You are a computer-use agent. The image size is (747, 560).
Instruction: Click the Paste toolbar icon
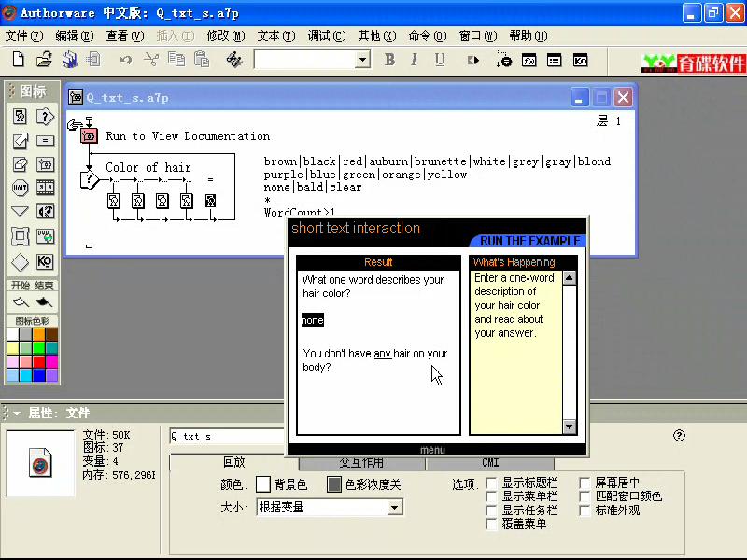coord(202,60)
